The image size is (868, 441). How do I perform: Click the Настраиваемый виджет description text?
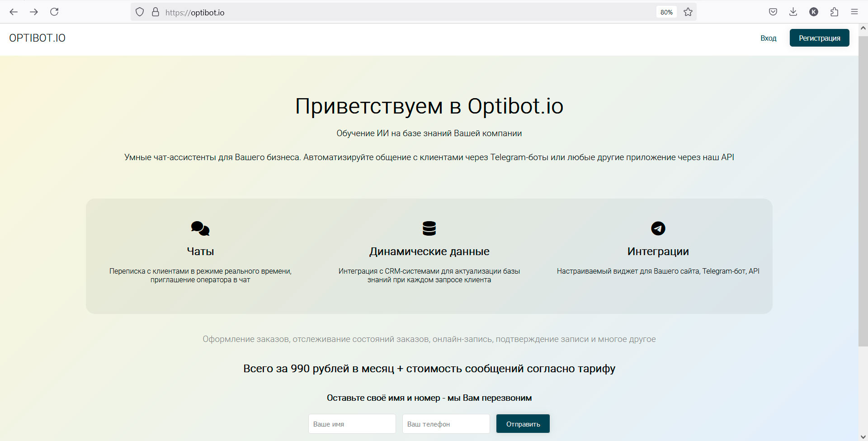pyautogui.click(x=658, y=271)
